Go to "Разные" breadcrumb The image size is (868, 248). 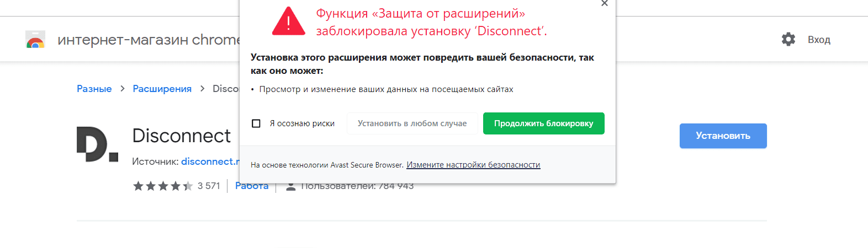94,89
